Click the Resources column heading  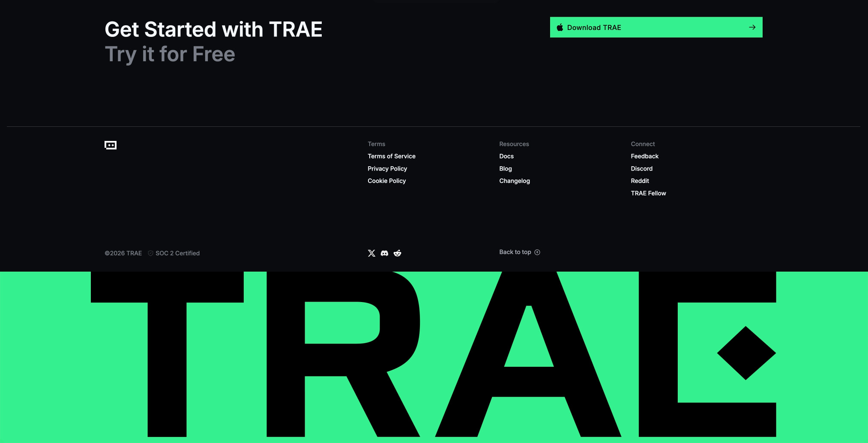(x=514, y=144)
